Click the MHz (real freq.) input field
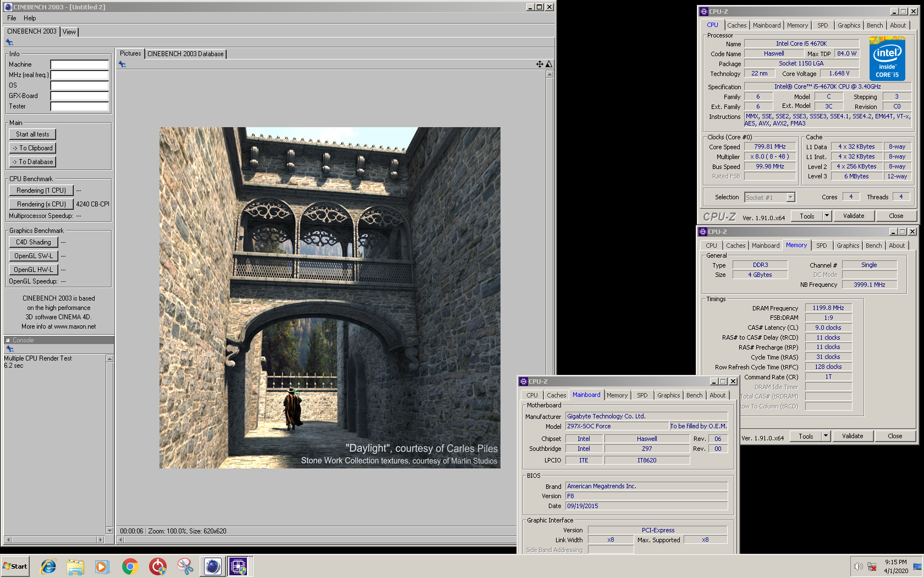The width and height of the screenshot is (924, 578). (x=80, y=75)
